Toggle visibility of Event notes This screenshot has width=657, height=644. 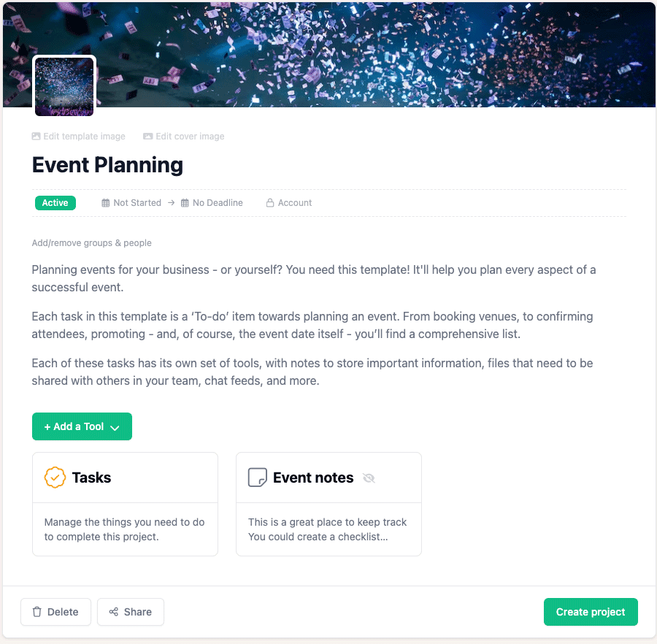click(x=369, y=478)
